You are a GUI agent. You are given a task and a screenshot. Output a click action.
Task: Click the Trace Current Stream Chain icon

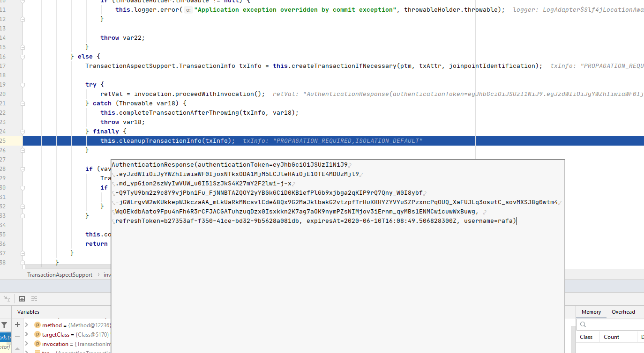pos(34,299)
